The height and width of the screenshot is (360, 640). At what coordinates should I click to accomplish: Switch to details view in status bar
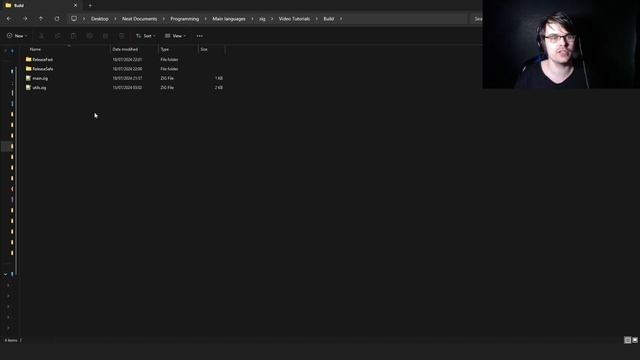tap(627, 340)
